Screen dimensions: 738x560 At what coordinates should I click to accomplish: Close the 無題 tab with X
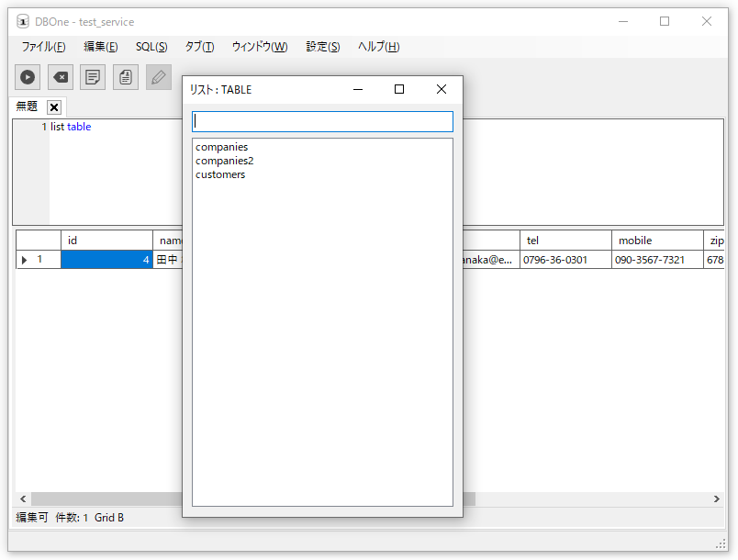coord(54,107)
